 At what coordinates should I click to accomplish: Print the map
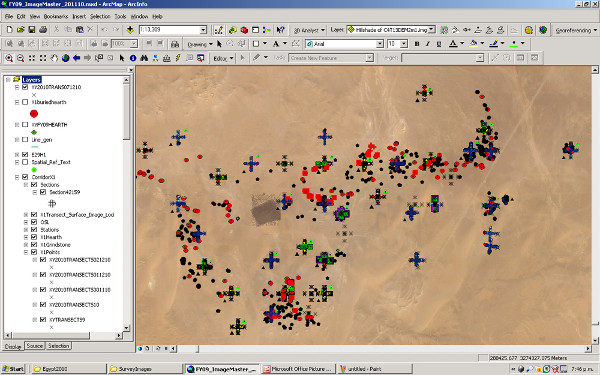click(43, 29)
